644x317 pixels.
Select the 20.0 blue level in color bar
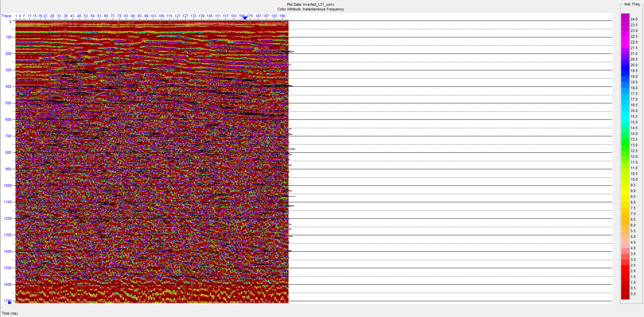tap(625, 65)
